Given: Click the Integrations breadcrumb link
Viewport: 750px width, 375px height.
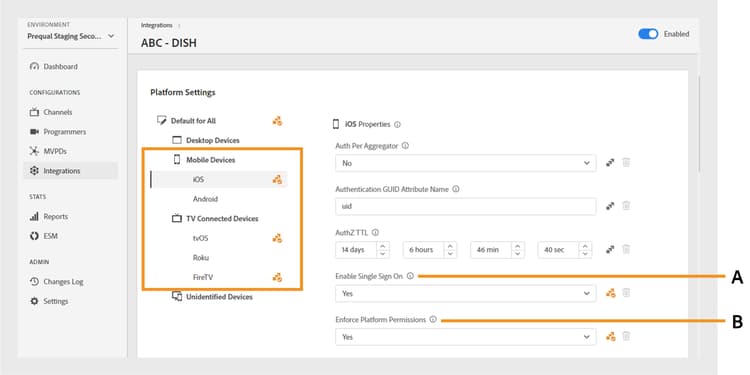Looking at the screenshot, I should pyautogui.click(x=156, y=25).
